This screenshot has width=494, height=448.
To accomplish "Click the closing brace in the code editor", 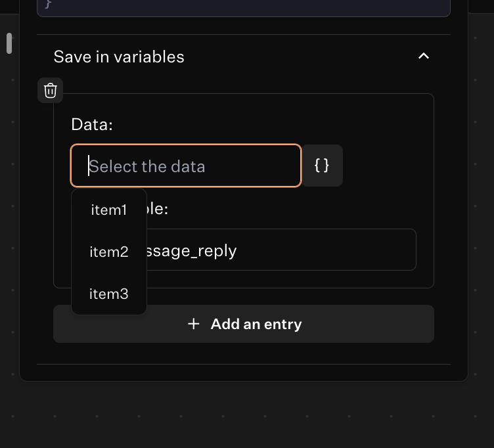I will pos(47,3).
